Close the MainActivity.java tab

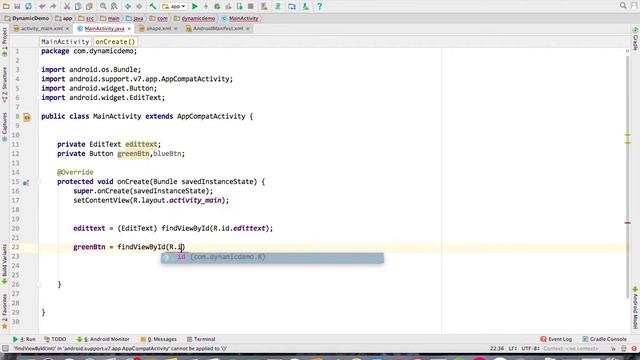pyautogui.click(x=129, y=29)
